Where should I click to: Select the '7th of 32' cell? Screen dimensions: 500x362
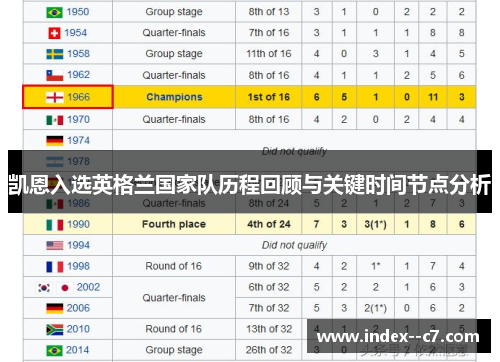[268, 308]
